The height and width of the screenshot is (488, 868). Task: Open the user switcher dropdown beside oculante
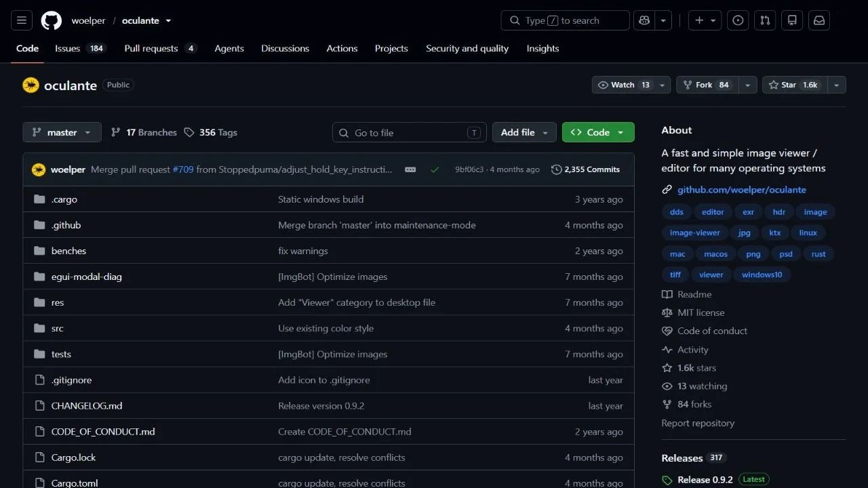[x=168, y=20]
